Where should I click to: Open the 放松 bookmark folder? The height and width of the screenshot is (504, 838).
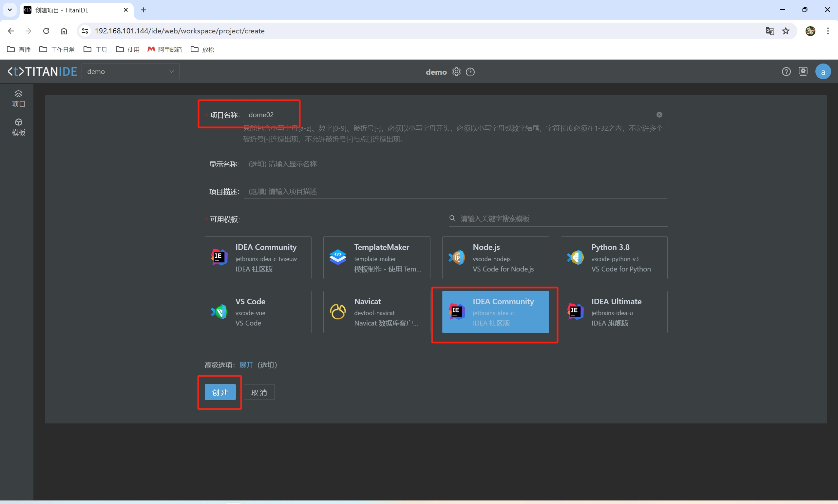point(202,49)
